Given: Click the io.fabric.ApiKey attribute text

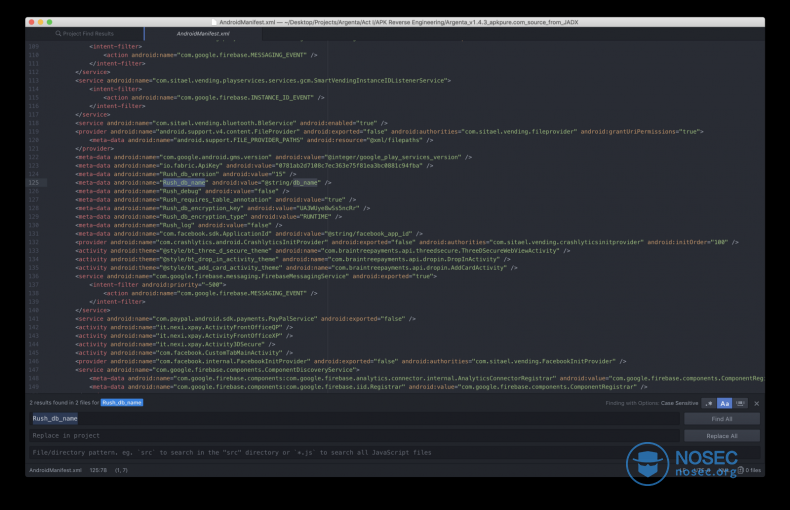Looking at the screenshot, I should click(x=190, y=166).
